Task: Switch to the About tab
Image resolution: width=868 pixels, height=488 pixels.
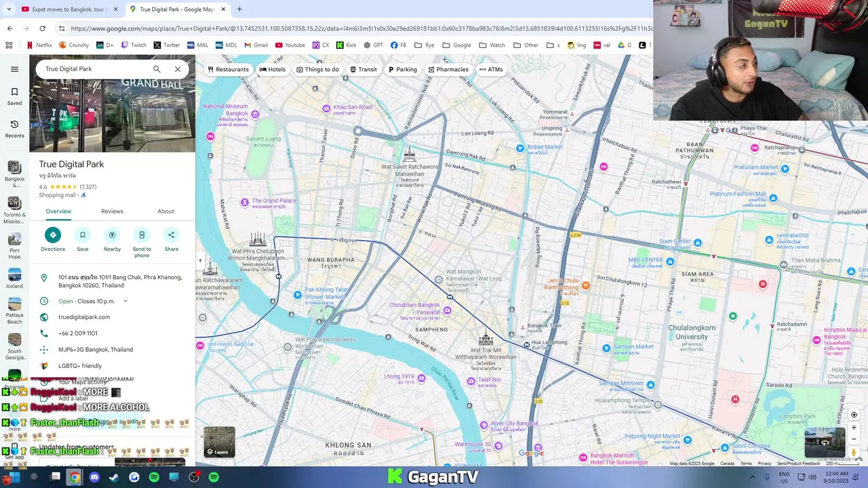Action: [166, 211]
